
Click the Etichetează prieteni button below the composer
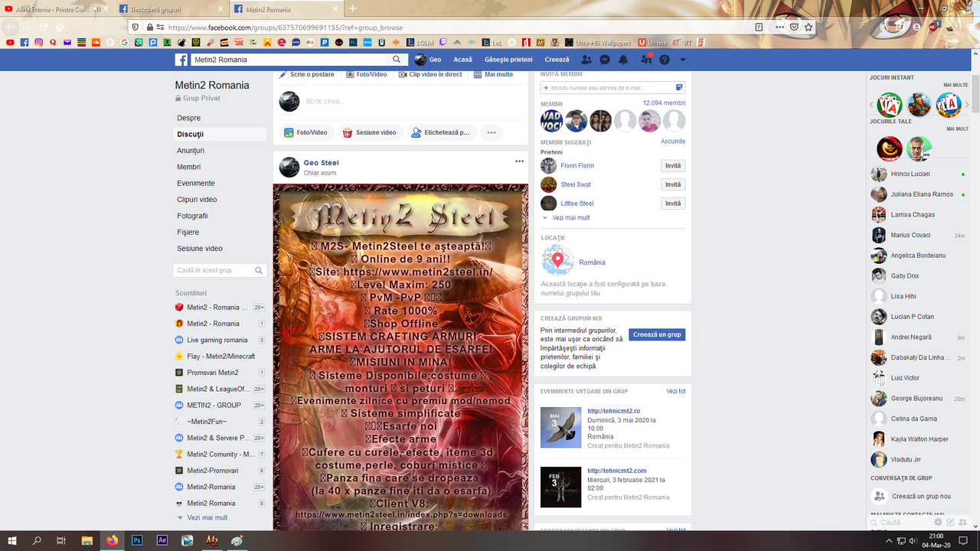click(x=441, y=132)
